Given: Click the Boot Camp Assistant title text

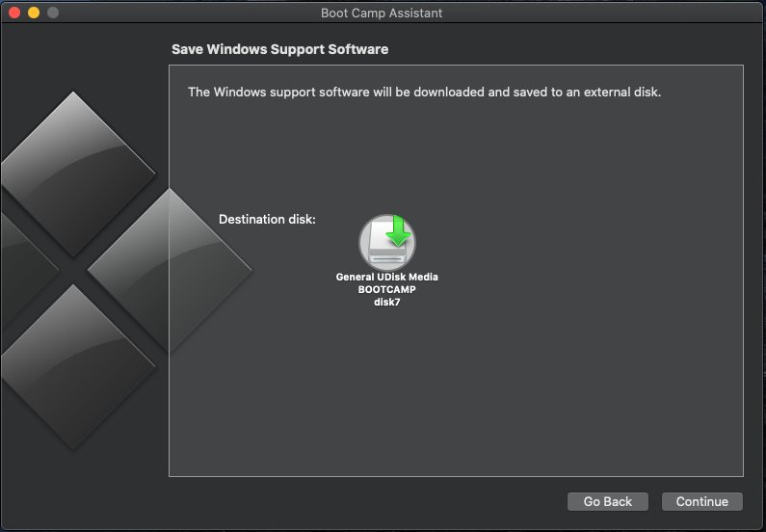Looking at the screenshot, I should pyautogui.click(x=382, y=13).
